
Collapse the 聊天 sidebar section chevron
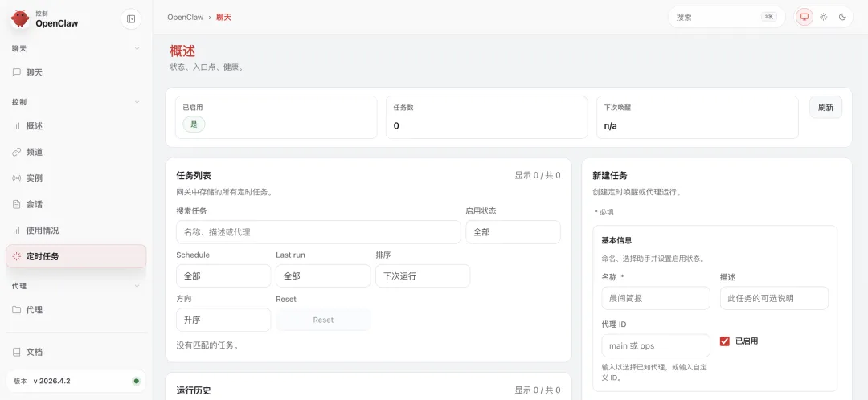137,49
